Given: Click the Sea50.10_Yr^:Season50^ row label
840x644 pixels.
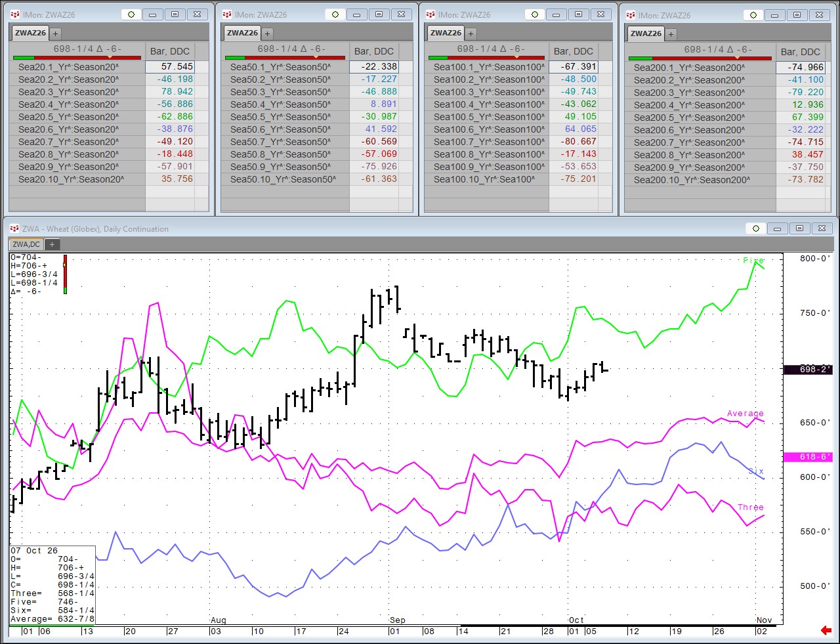Looking at the screenshot, I should pos(283,179).
